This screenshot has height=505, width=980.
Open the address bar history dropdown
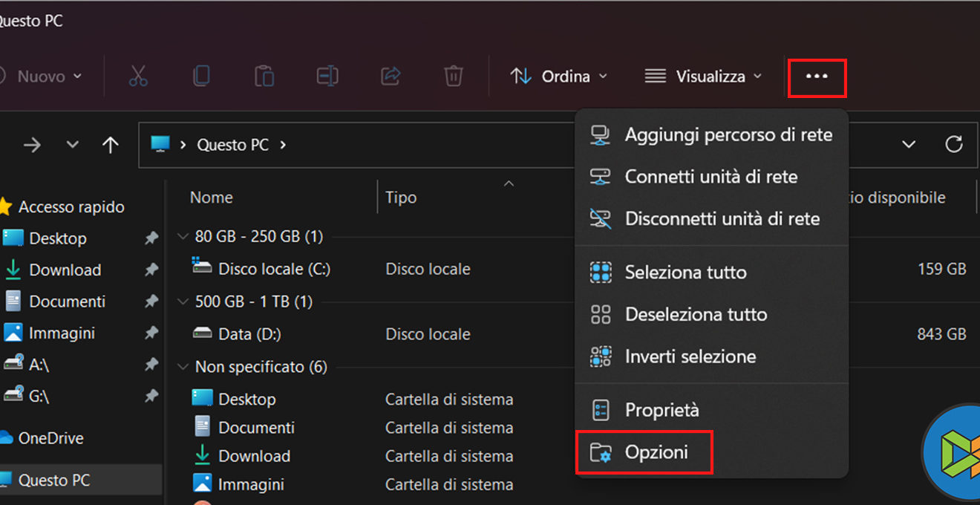pyautogui.click(x=909, y=144)
